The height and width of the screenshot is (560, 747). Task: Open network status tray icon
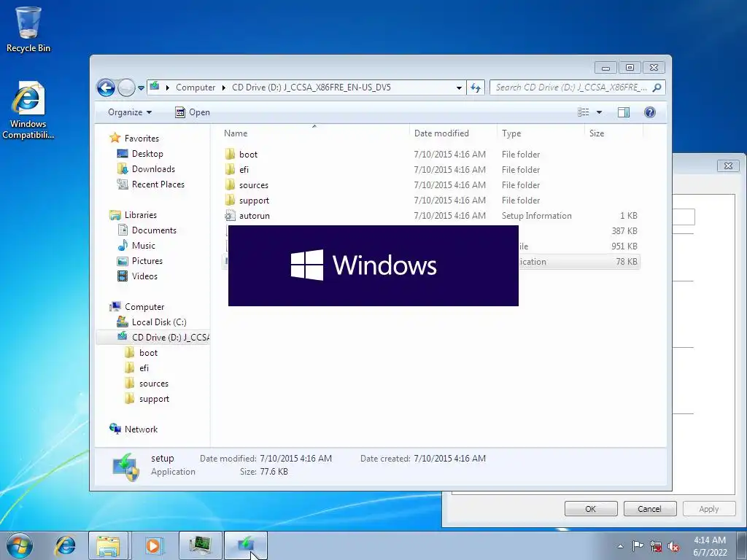656,546
